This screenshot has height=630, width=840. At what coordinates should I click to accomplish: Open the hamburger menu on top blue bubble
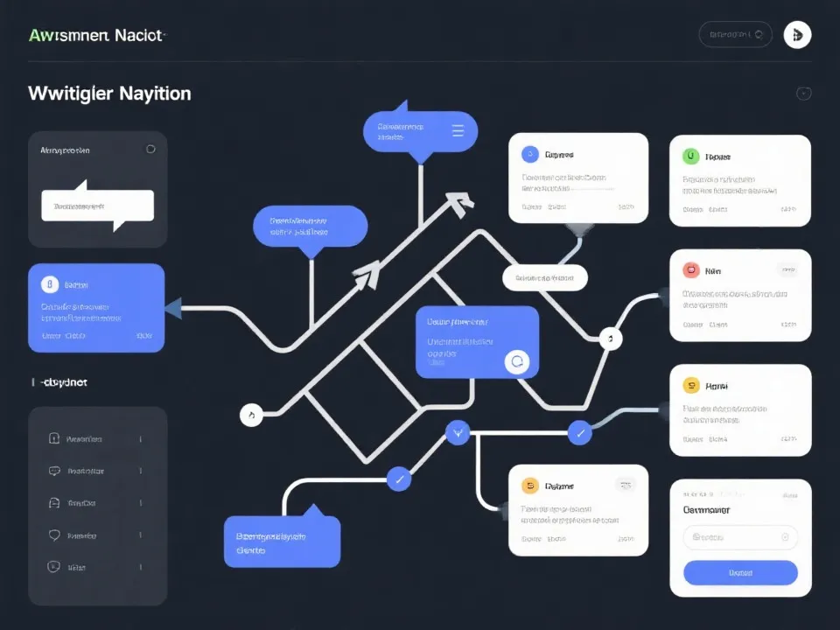(457, 131)
